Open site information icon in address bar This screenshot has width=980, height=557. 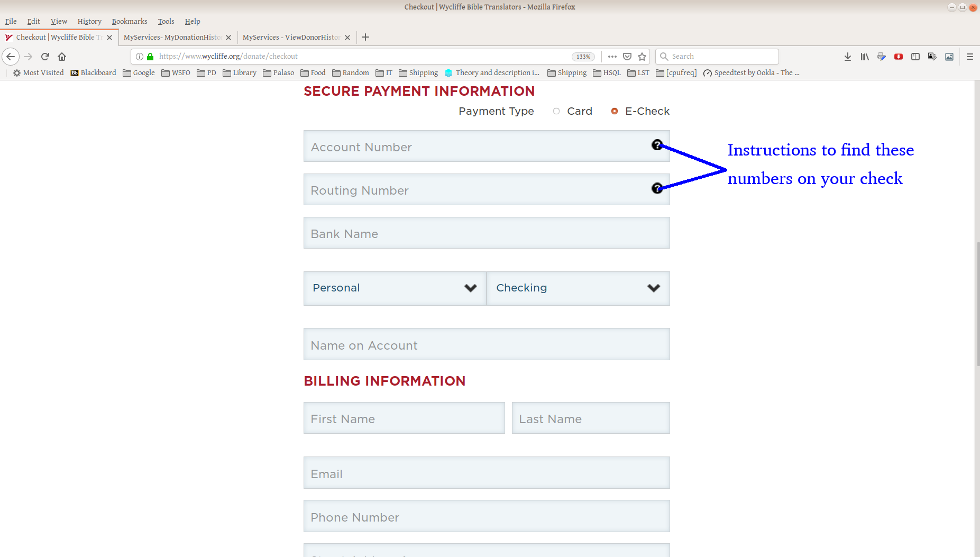(140, 57)
